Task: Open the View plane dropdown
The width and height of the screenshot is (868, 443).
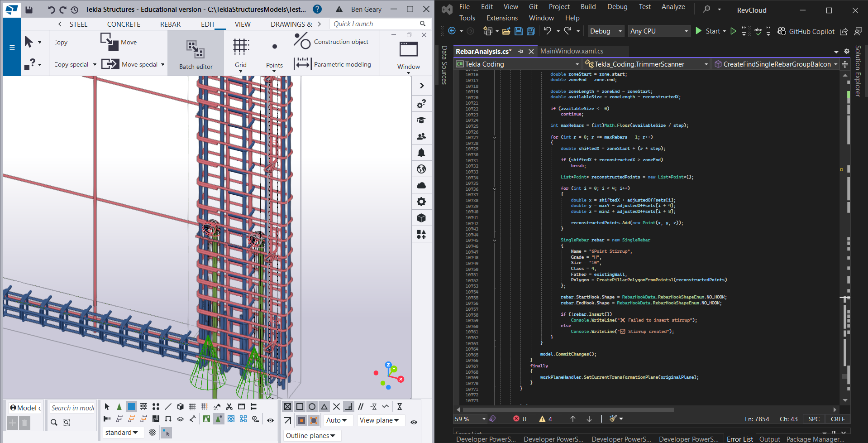Action: click(x=380, y=420)
